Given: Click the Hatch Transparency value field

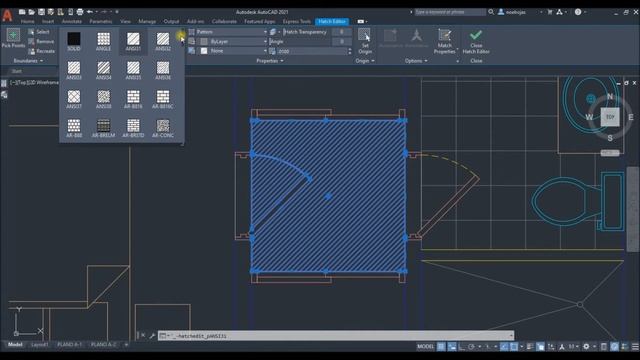Looking at the screenshot, I should [342, 32].
